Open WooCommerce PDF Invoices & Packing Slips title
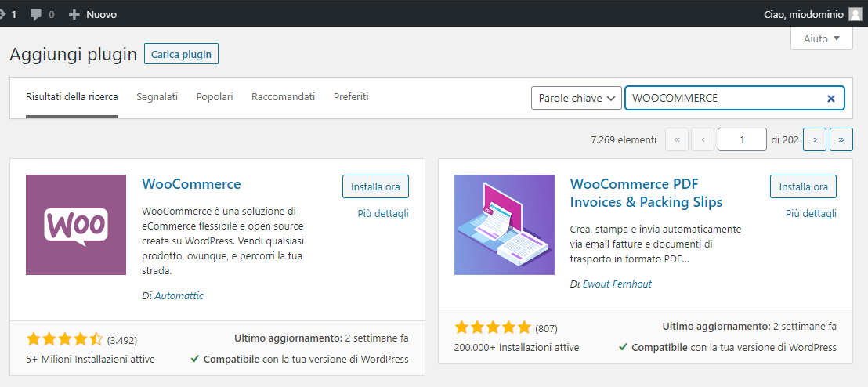 [646, 193]
